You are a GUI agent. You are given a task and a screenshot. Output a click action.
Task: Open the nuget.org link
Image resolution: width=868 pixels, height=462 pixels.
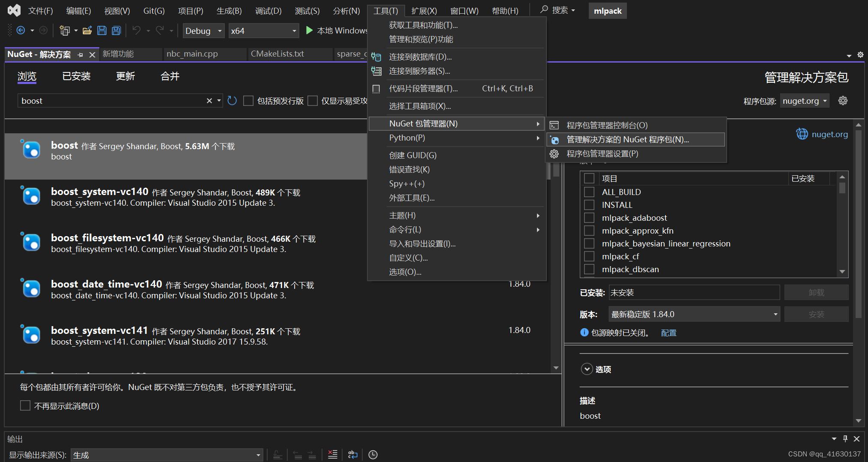coord(829,134)
